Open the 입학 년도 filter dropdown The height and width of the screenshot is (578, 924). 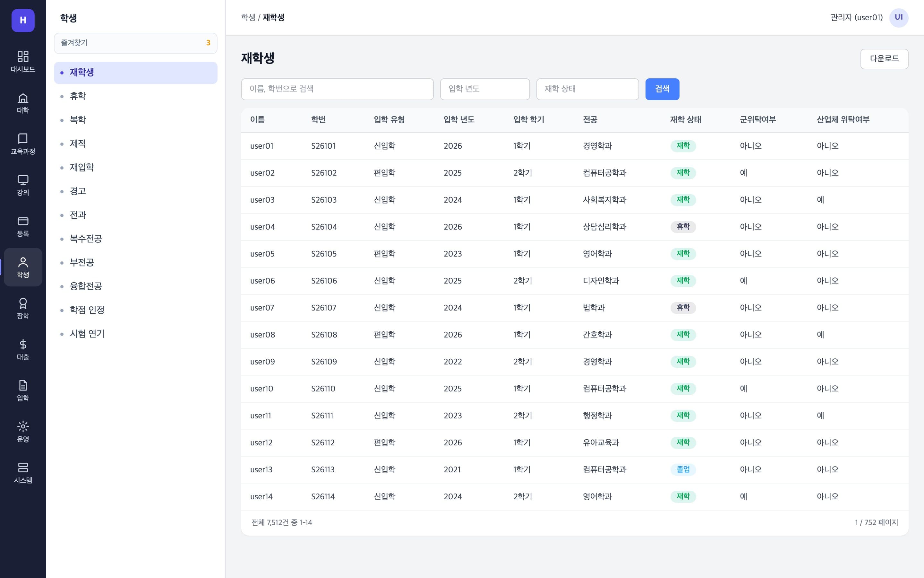pos(485,89)
